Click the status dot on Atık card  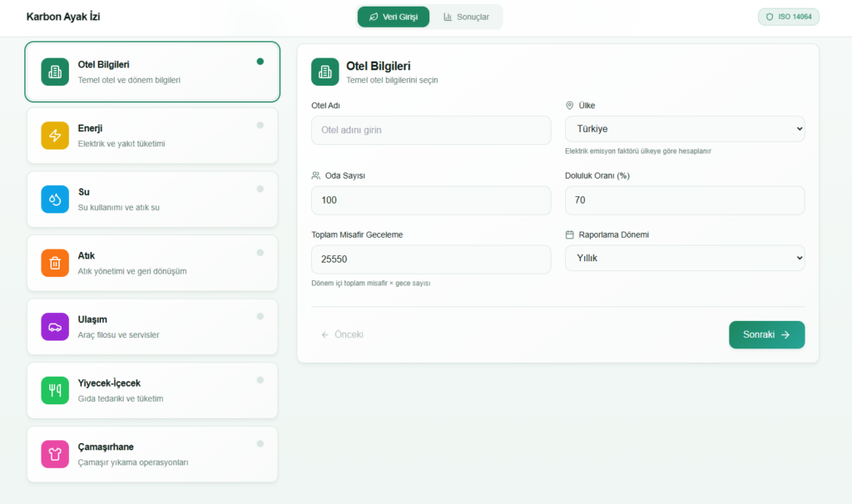click(x=260, y=252)
